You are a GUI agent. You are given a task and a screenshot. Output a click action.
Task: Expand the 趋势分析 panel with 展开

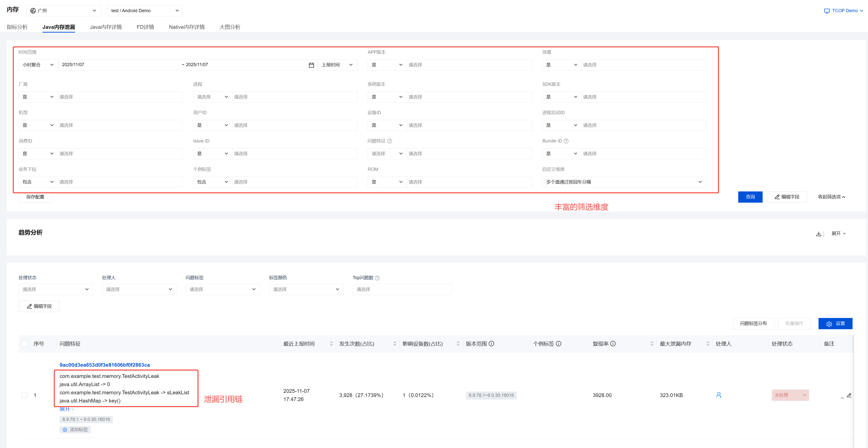click(838, 233)
